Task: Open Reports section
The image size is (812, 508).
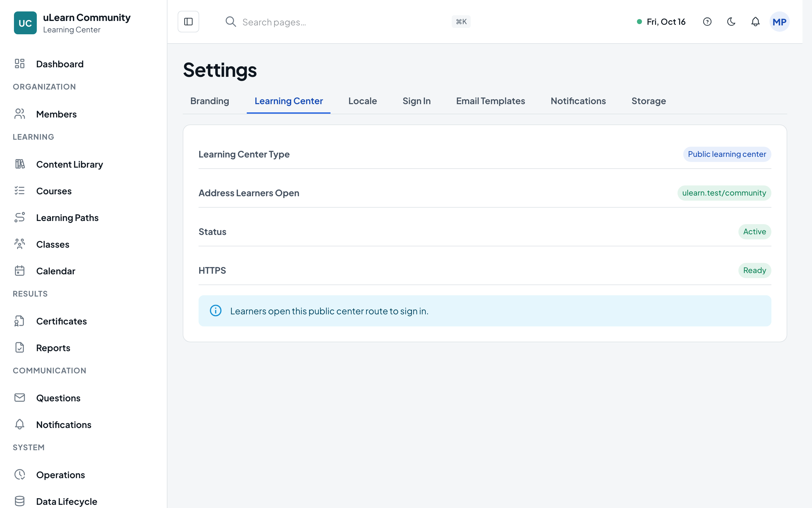Action: tap(83, 348)
